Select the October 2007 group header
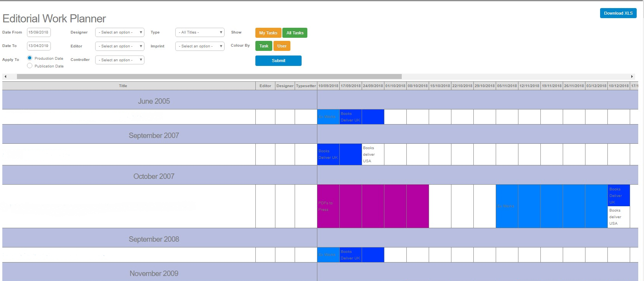This screenshot has height=281, width=644. pos(159,175)
